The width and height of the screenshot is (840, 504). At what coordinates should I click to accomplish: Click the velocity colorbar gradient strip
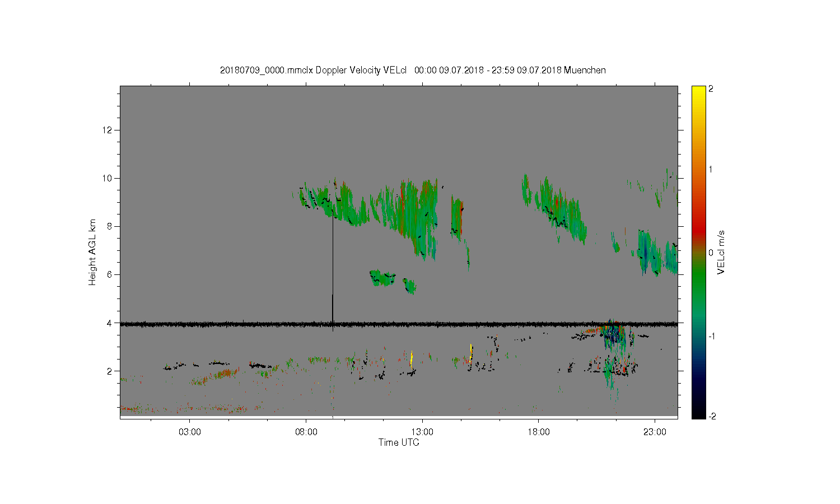pos(698,252)
